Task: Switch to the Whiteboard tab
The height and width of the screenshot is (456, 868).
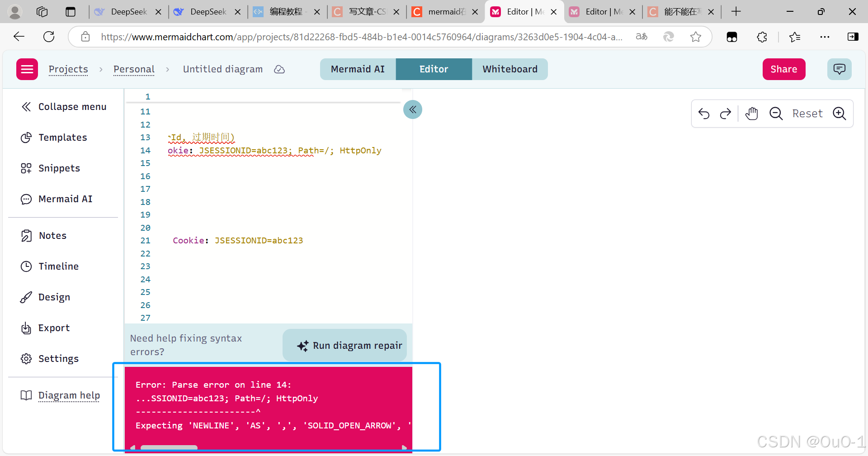Action: pos(510,69)
